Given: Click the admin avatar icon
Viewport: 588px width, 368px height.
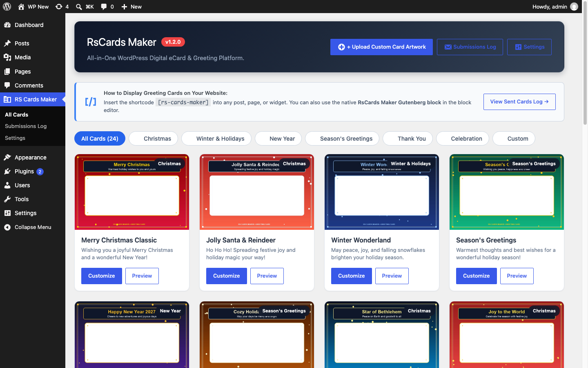Looking at the screenshot, I should coord(574,7).
